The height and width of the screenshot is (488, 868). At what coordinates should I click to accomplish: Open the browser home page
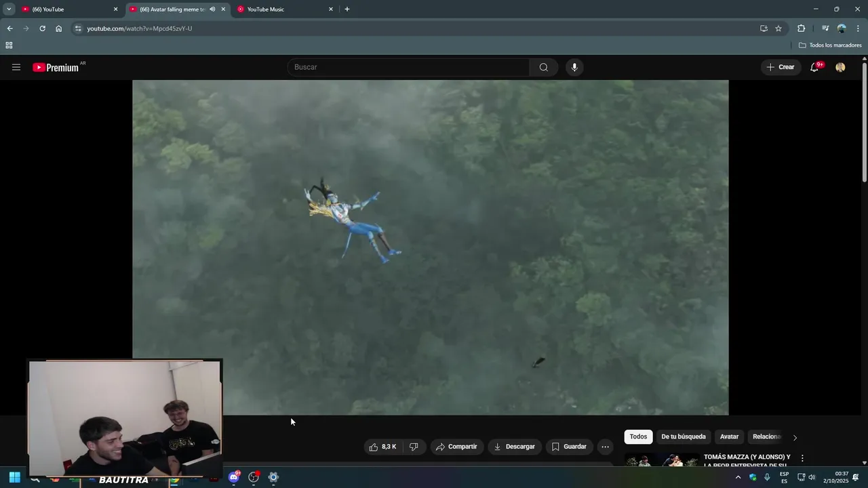[58, 28]
